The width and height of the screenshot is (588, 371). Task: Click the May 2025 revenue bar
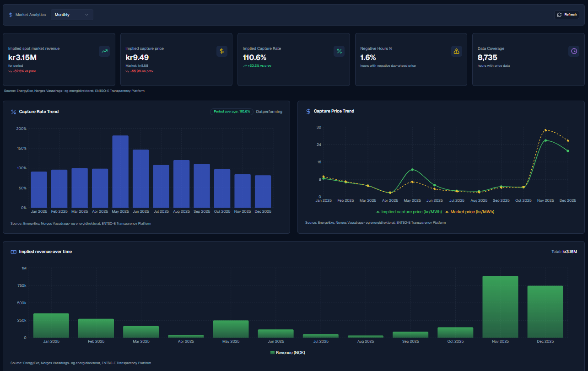pos(231,329)
